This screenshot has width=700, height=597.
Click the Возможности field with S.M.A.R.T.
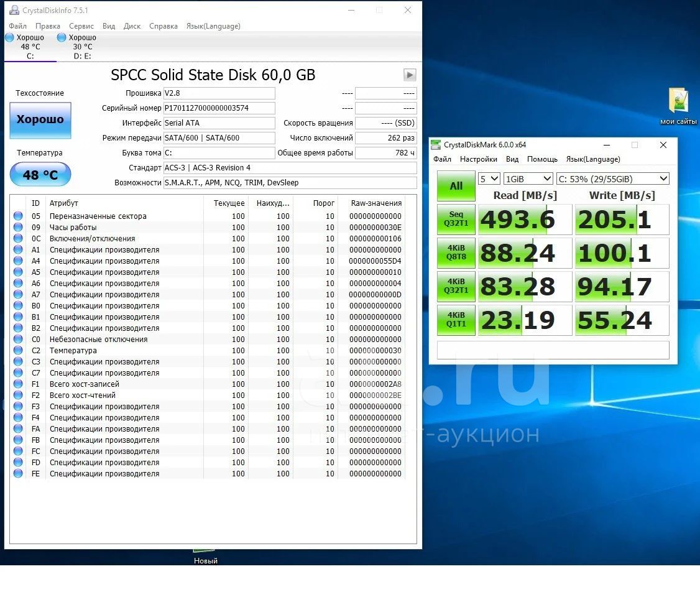click(x=290, y=183)
